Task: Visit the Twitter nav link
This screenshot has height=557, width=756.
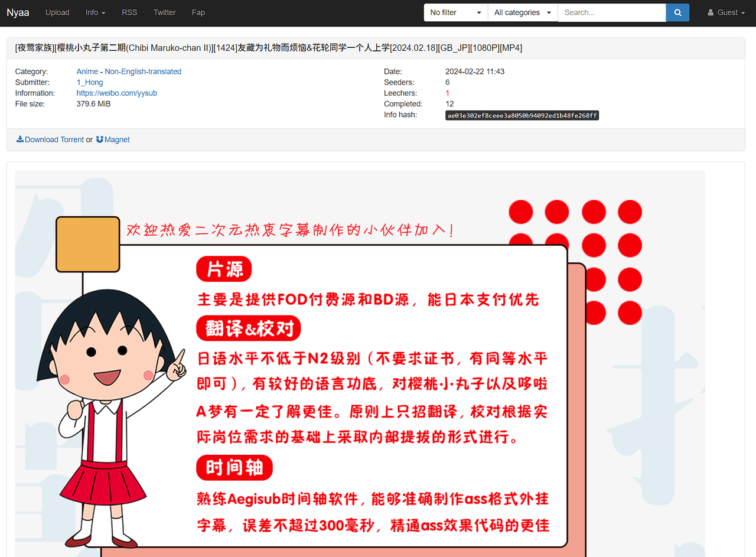Action: pos(164,12)
